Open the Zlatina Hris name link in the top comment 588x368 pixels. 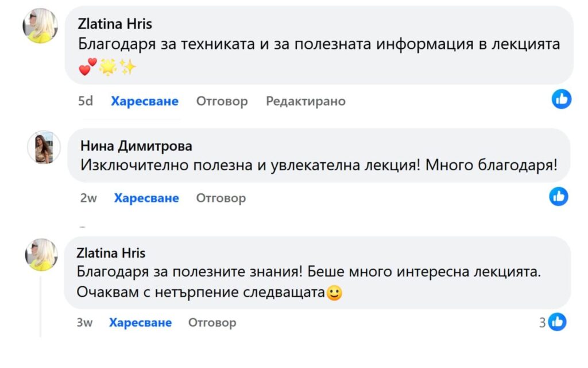pos(115,25)
